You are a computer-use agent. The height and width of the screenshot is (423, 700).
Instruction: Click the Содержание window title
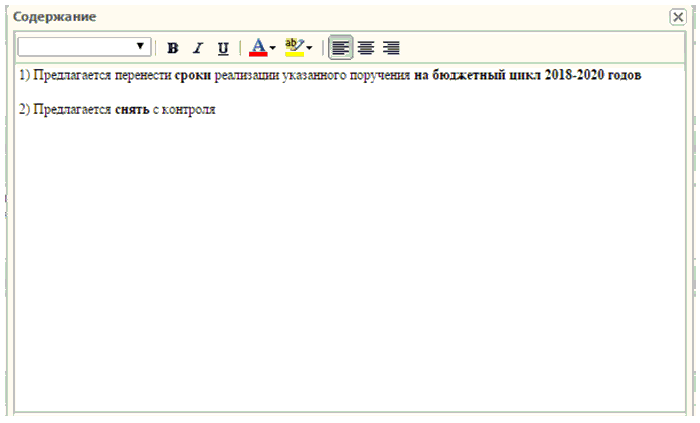[54, 17]
